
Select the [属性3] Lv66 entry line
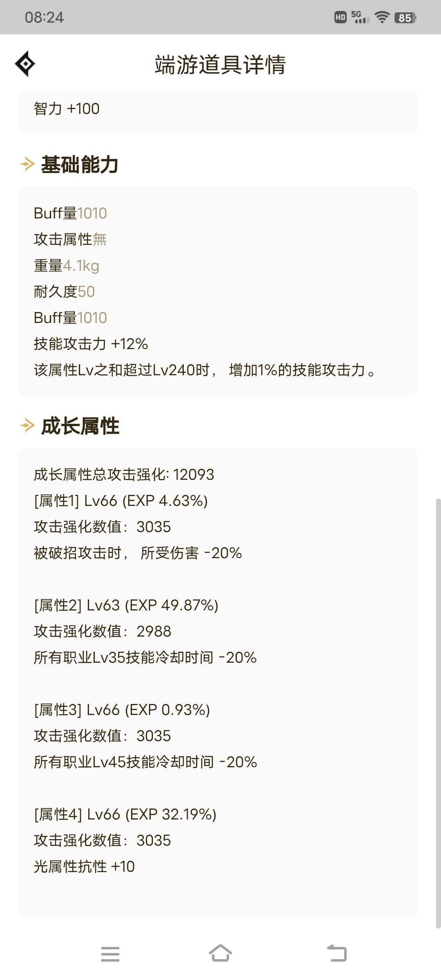click(122, 710)
